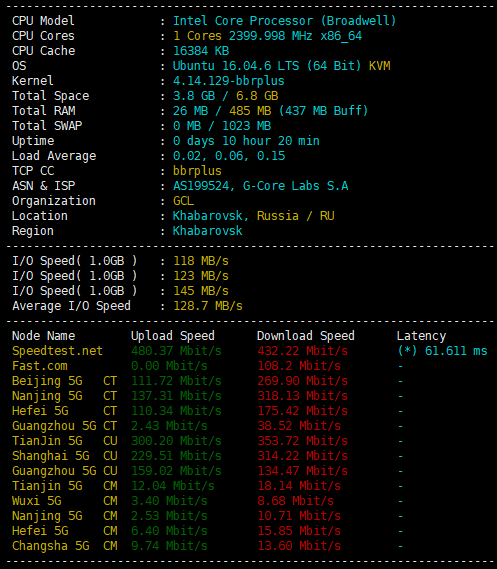Click TianJin CU download '353.72 Mbit/s'
Viewport: 497px width, 569px height.
(x=303, y=441)
